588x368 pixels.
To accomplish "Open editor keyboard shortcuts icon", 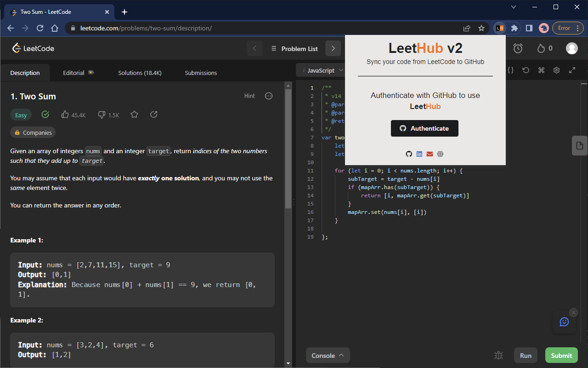I will pos(541,70).
